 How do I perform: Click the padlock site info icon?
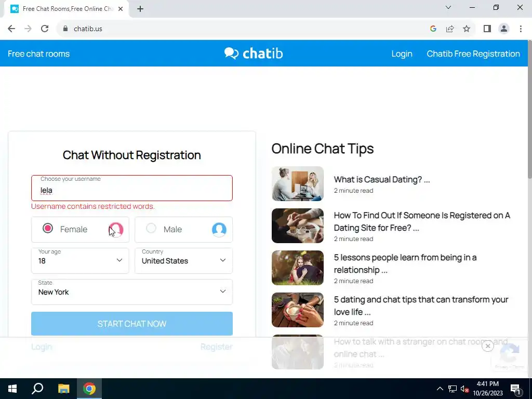point(65,29)
